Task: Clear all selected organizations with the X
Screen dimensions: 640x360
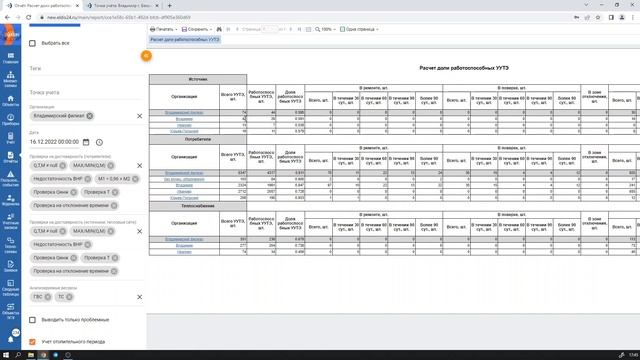Action: [140, 116]
